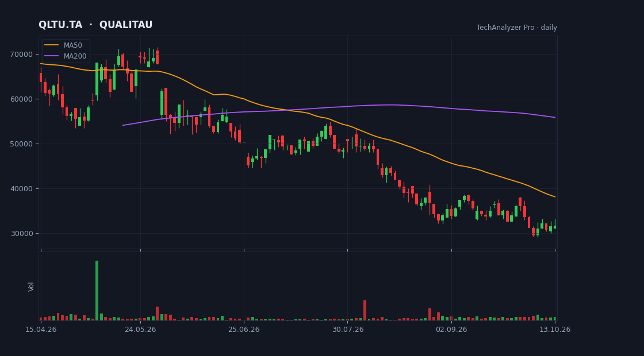Click the 30000 price axis label
Image resolution: width=644 pixels, height=356 pixels.
(x=24, y=234)
